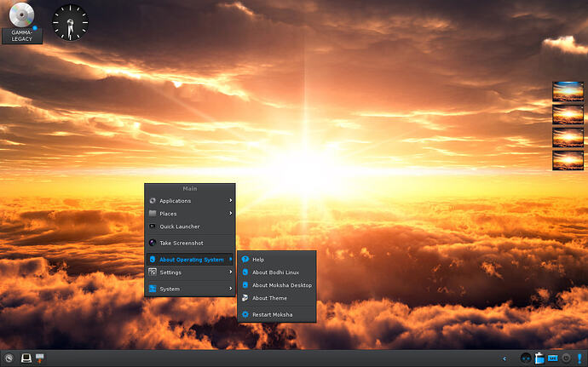Click the About Operating System icon

click(x=153, y=260)
